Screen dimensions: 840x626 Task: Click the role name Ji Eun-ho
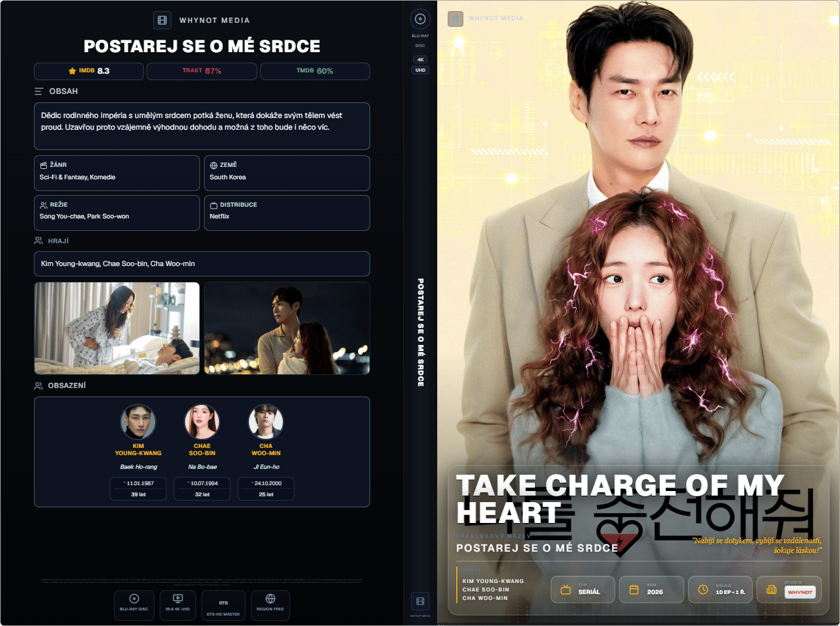click(266, 467)
